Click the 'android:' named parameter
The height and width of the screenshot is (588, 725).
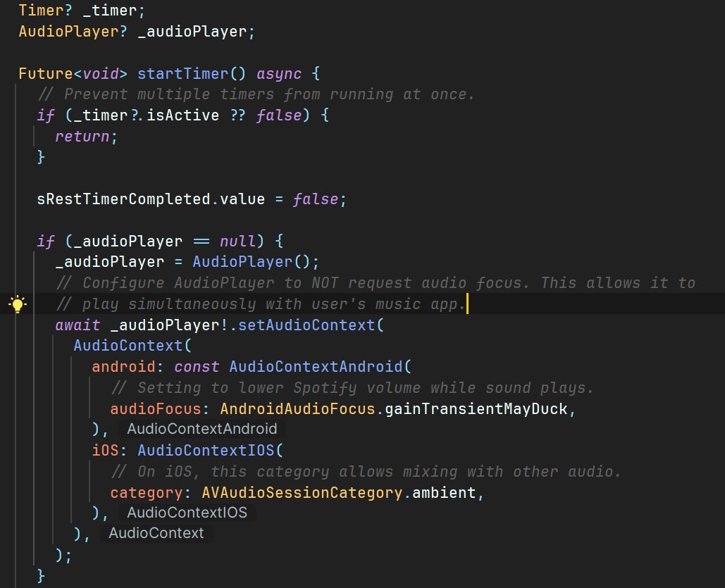tap(128, 367)
